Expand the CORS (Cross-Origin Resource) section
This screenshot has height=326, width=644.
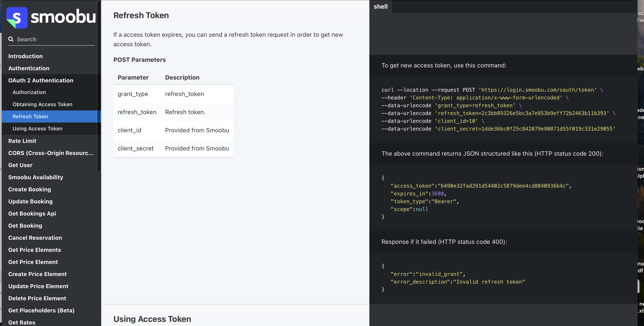51,153
